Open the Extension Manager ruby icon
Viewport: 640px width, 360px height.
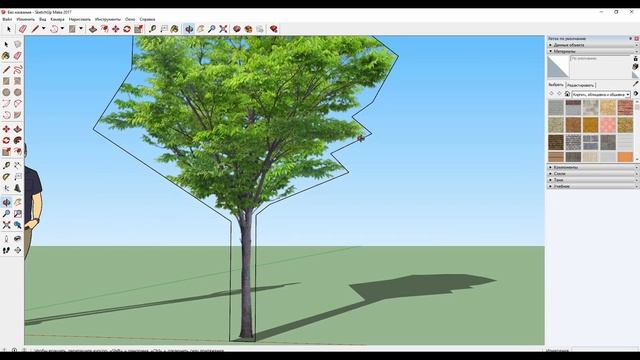[273, 29]
